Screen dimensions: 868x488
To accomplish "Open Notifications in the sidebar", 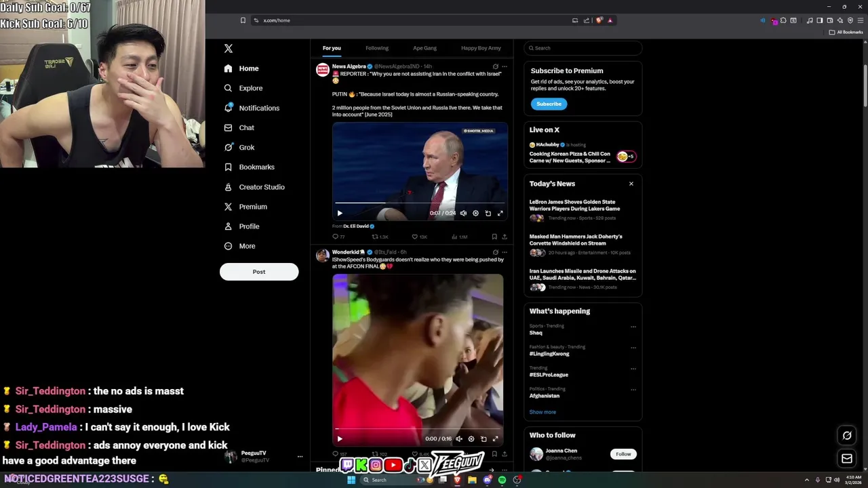I will (x=252, y=108).
